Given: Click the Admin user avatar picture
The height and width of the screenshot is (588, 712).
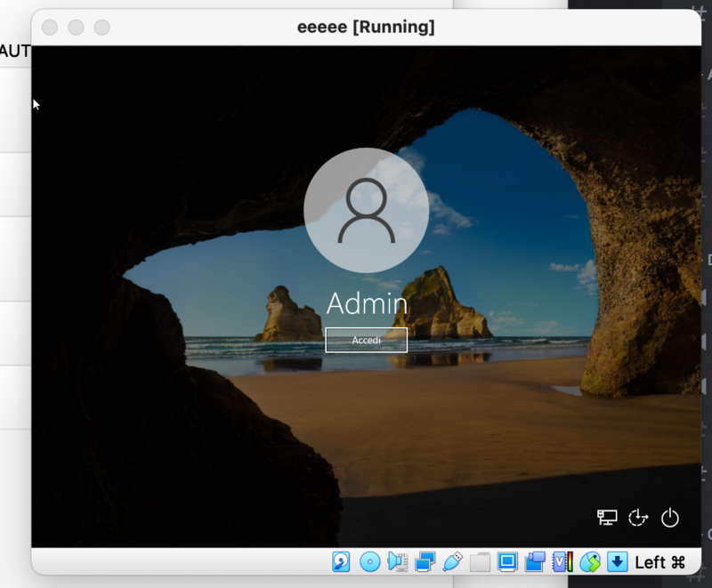Looking at the screenshot, I should click(366, 210).
